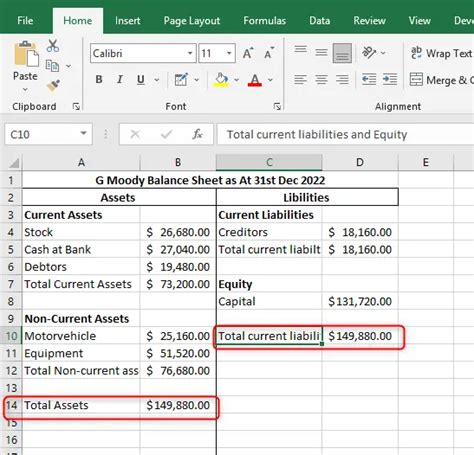Apply red font color A
Screen dimensions: 474x455
point(255,80)
